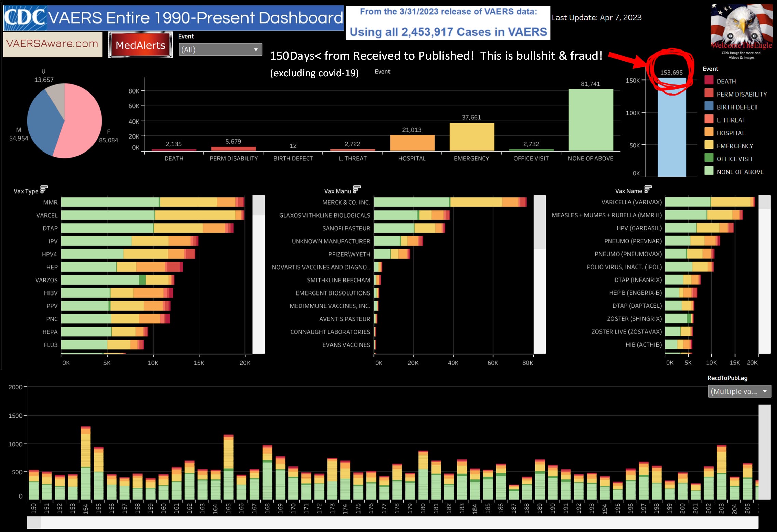777x532 pixels.
Task: Click the 150 label on lag axis
Action: tap(33, 508)
